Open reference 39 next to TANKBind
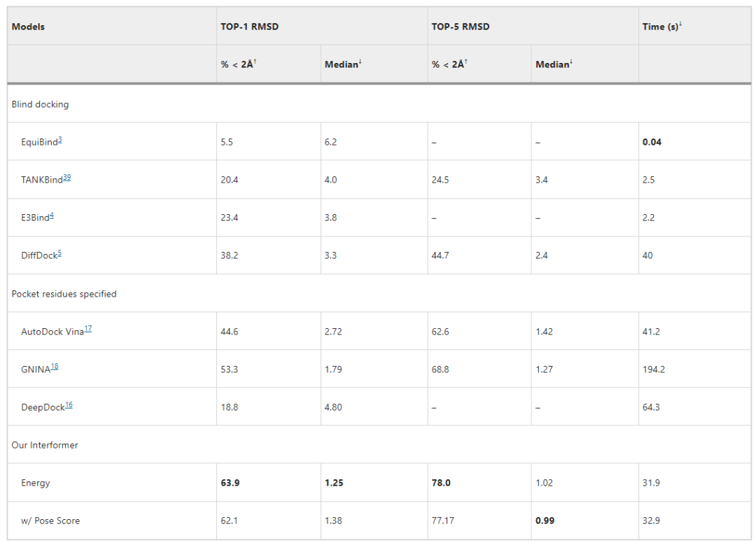The image size is (756, 545). (66, 178)
